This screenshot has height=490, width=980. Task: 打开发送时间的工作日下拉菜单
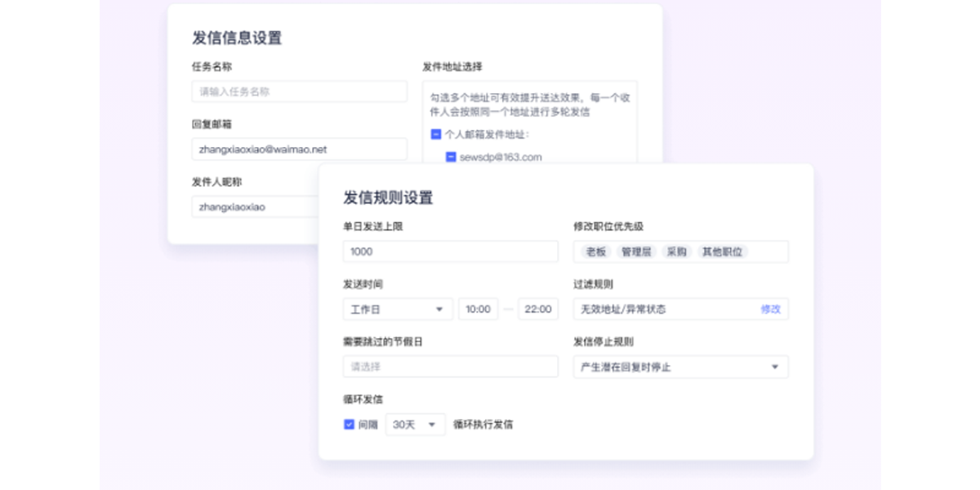point(397,309)
